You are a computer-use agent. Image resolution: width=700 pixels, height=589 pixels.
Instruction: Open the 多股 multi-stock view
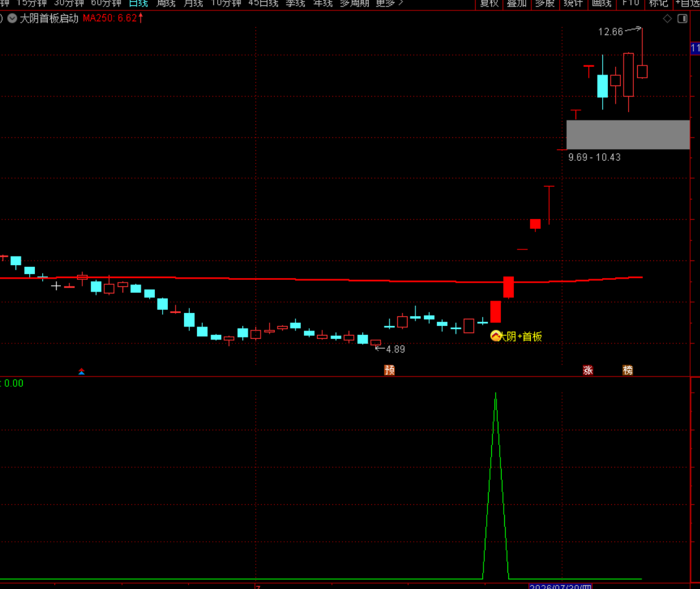544,4
